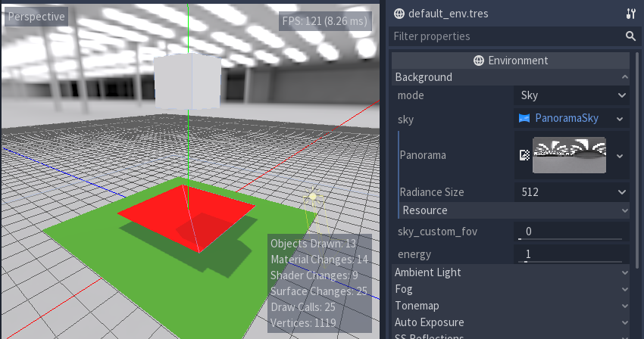This screenshot has height=339, width=644.
Task: Collapse the Background section
Action: [511, 77]
